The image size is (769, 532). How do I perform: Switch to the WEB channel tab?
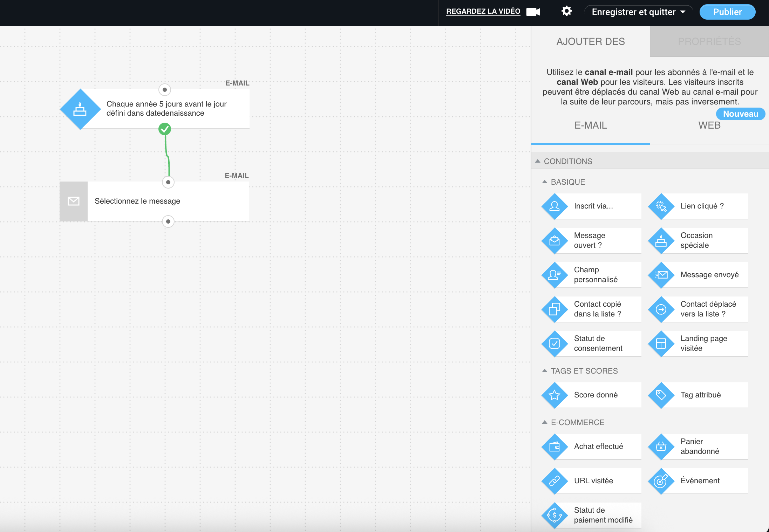click(709, 125)
